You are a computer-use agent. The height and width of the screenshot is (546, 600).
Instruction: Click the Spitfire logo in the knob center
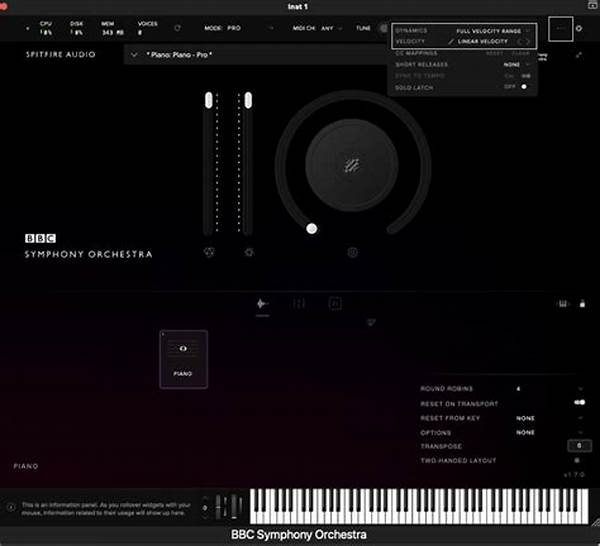click(x=352, y=166)
